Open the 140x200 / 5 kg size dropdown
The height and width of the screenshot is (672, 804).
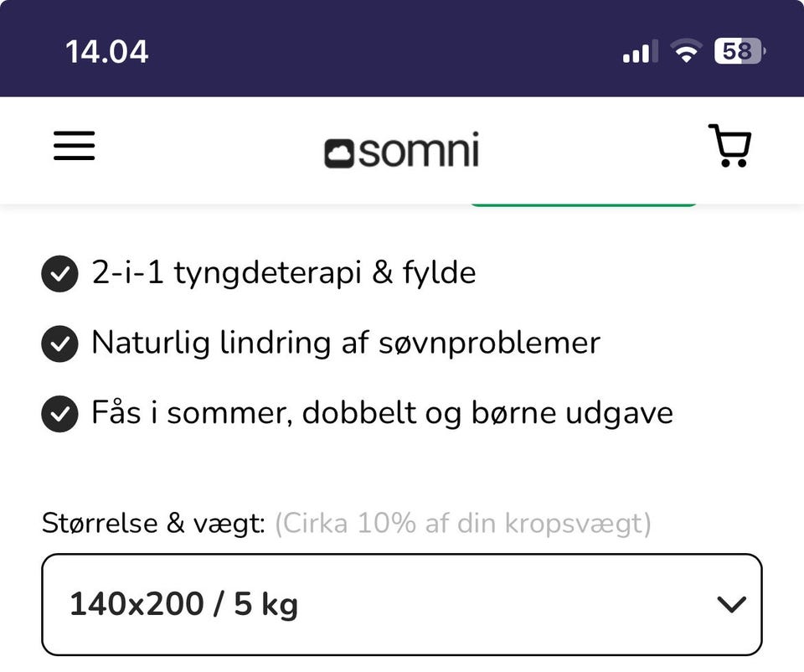click(x=402, y=604)
